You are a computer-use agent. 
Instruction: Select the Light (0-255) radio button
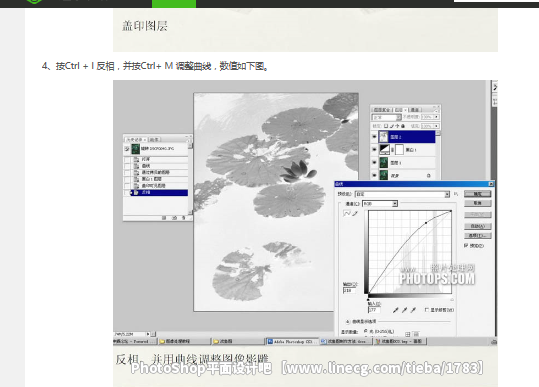pos(365,331)
